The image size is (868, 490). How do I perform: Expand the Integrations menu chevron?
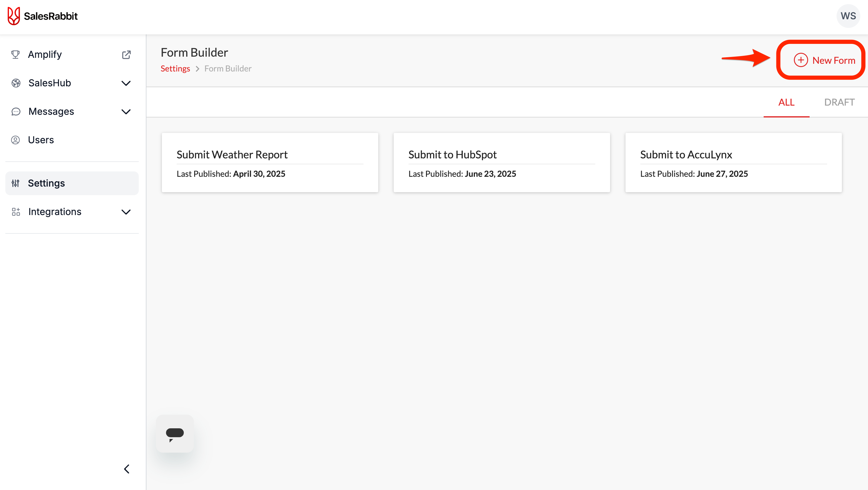pyautogui.click(x=126, y=212)
